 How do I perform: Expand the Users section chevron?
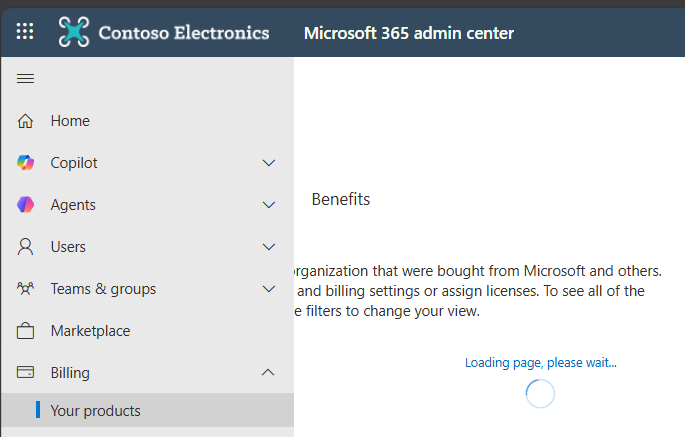[x=268, y=247]
